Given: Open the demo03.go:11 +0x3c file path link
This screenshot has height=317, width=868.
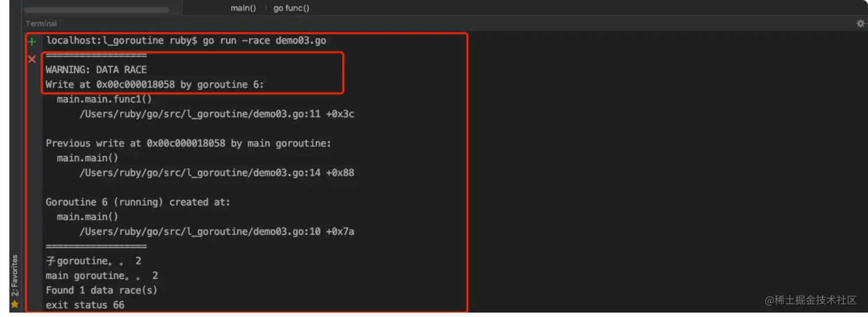Looking at the screenshot, I should (217, 114).
